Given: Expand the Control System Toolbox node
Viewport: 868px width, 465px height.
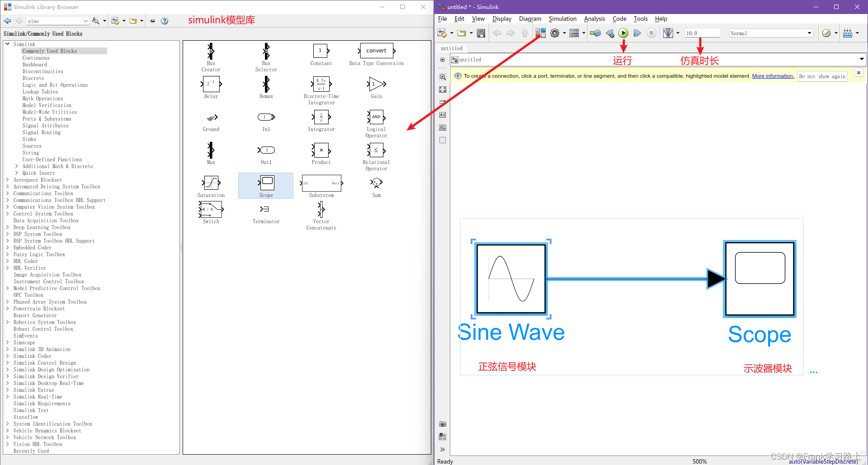Looking at the screenshot, I should (x=8, y=214).
